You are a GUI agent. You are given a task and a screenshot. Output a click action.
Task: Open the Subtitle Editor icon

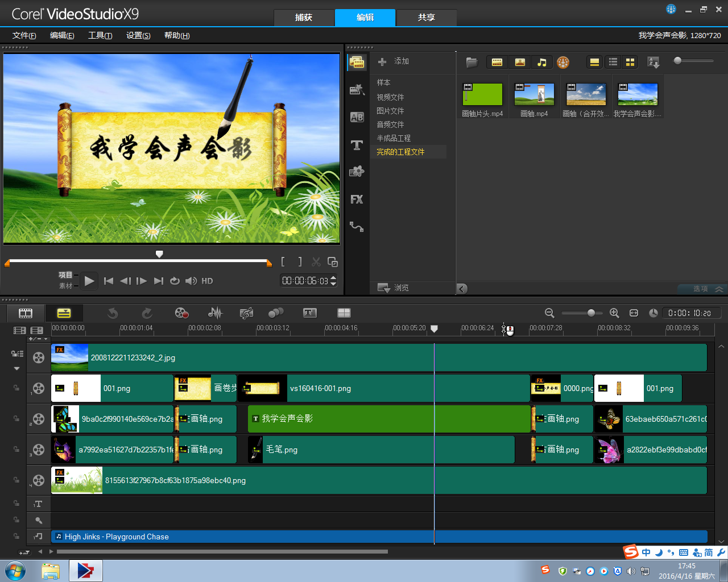pyautogui.click(x=310, y=313)
